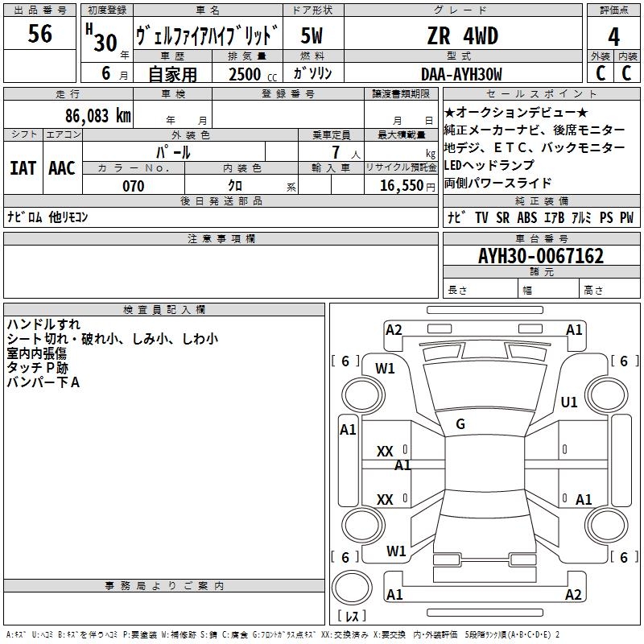Click the C grade under 外装
The height and width of the screenshot is (644, 644).
[601, 73]
